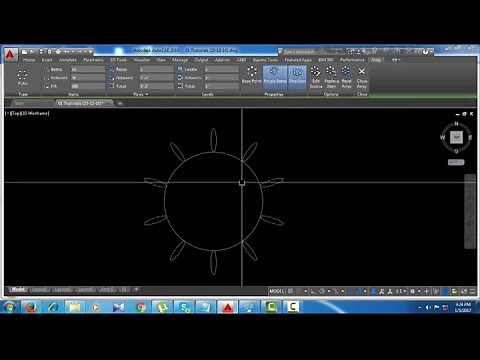Open the Windows Start button

tap(9, 307)
